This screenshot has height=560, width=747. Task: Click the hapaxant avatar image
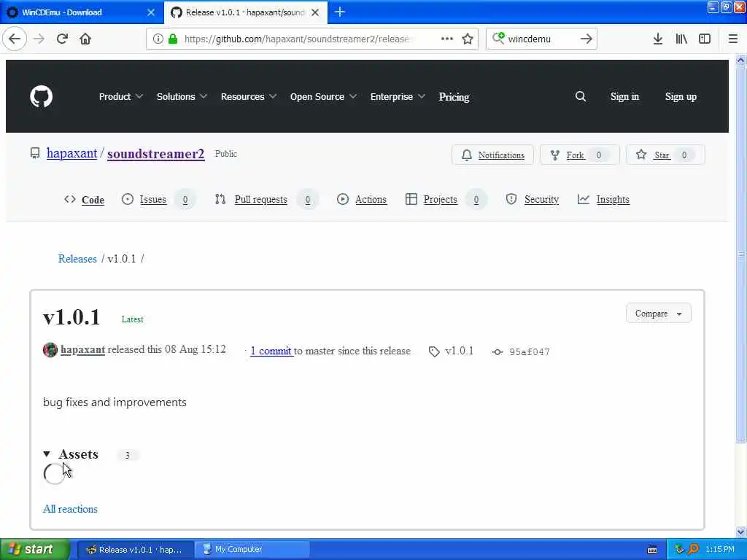[50, 350]
